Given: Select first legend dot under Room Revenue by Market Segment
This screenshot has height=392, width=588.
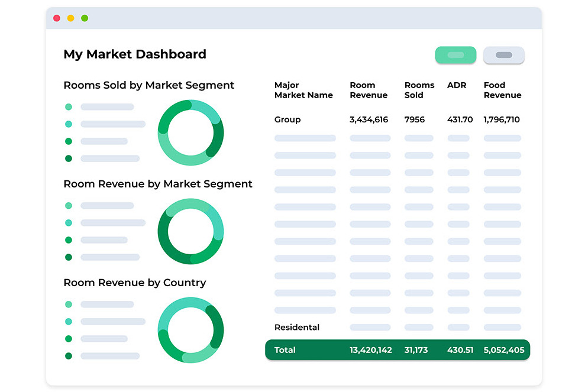Looking at the screenshot, I should click(69, 206).
